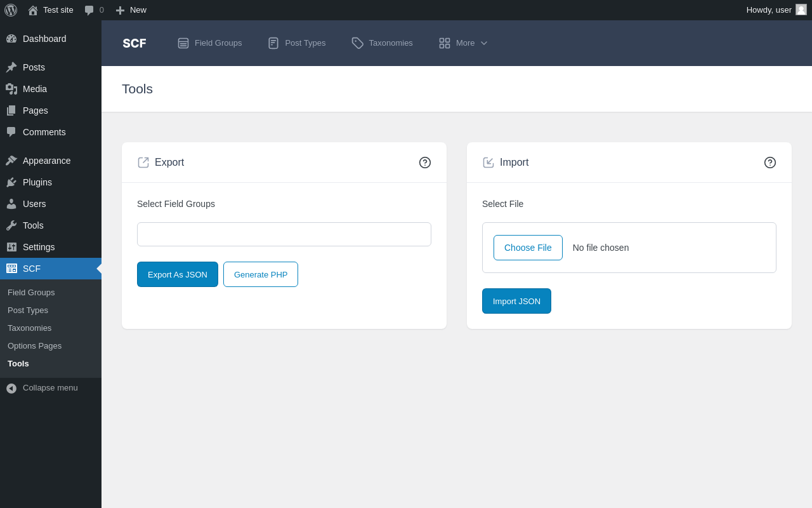Open help for the Import panel
Image resolution: width=812 pixels, height=508 pixels.
(770, 163)
